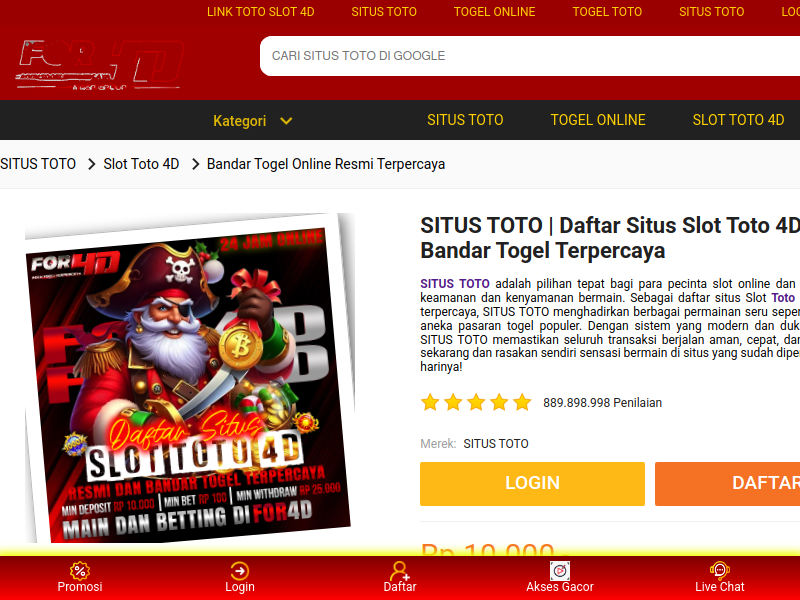Viewport: 800px width, 600px height.
Task: Open SLOT TOTO 4D nav item
Action: click(738, 120)
